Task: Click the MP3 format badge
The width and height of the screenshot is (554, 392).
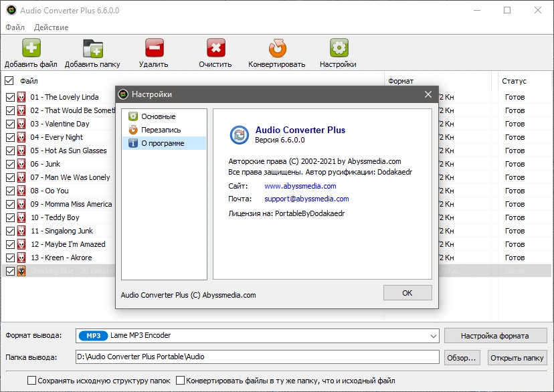Action: point(93,336)
